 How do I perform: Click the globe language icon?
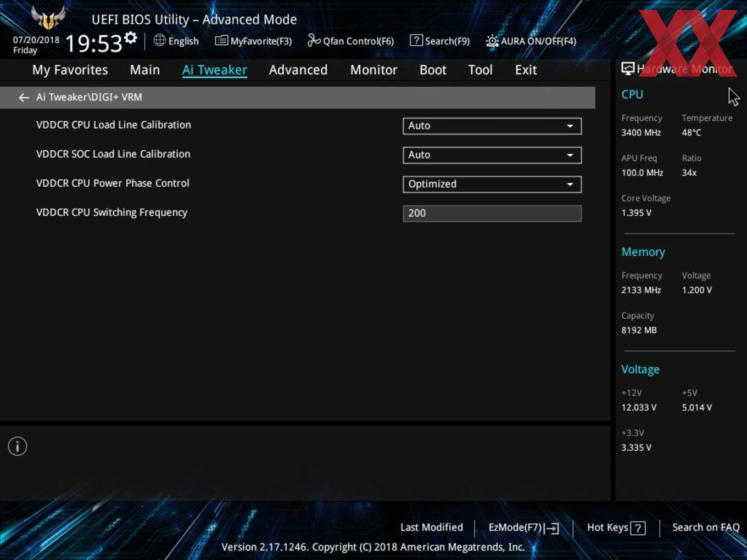[159, 40]
